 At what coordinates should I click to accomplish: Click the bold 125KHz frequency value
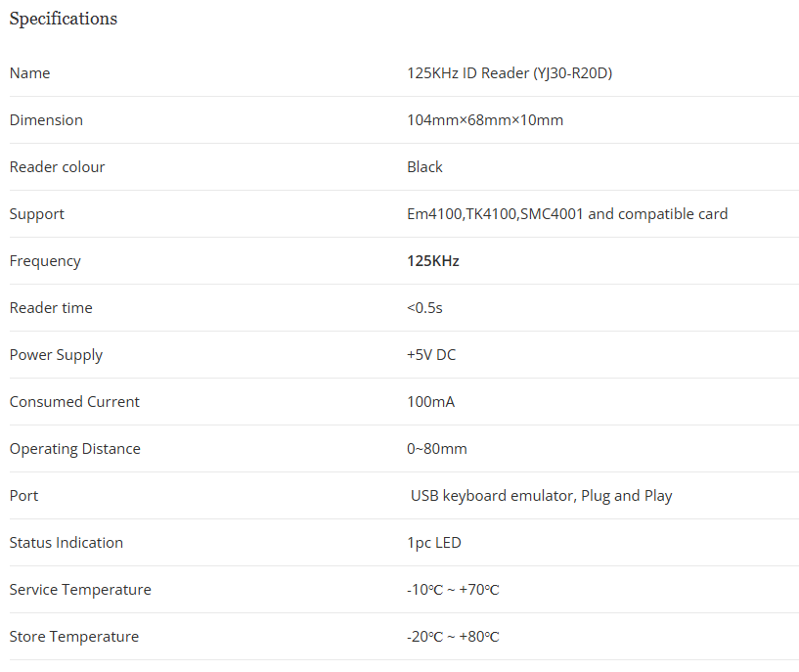click(x=432, y=261)
